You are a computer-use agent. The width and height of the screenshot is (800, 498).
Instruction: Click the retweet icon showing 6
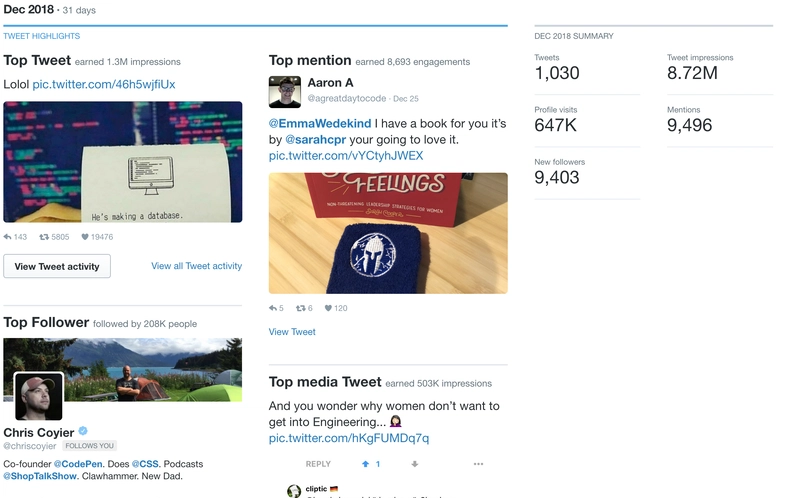(x=301, y=308)
